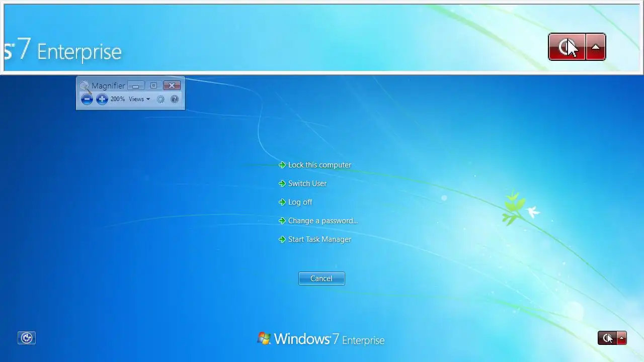Viewport: 644px width, 362px height.
Task: Open Magnifier options gear
Action: [x=160, y=99]
